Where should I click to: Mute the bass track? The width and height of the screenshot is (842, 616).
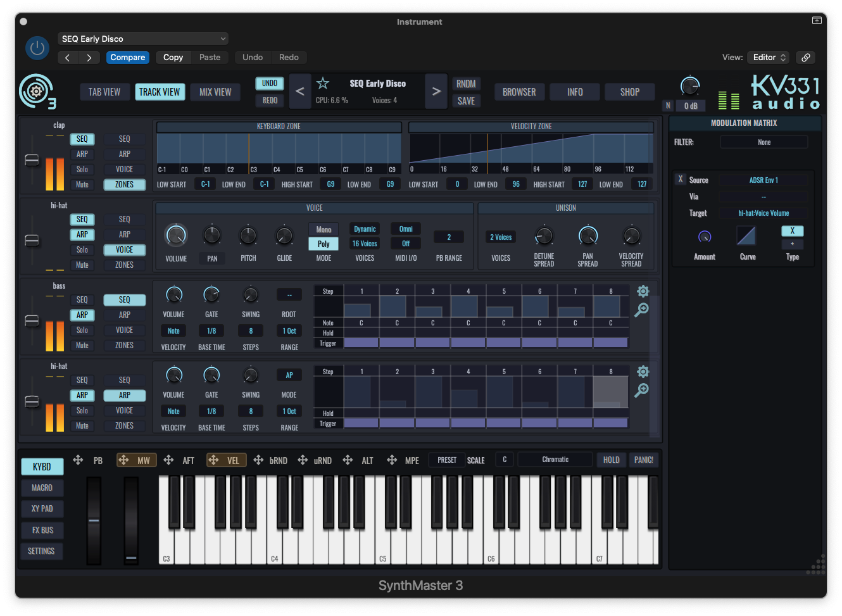point(82,345)
